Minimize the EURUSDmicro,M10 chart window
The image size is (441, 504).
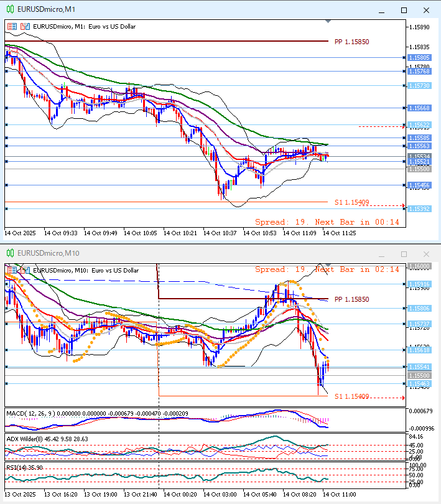[x=381, y=254]
